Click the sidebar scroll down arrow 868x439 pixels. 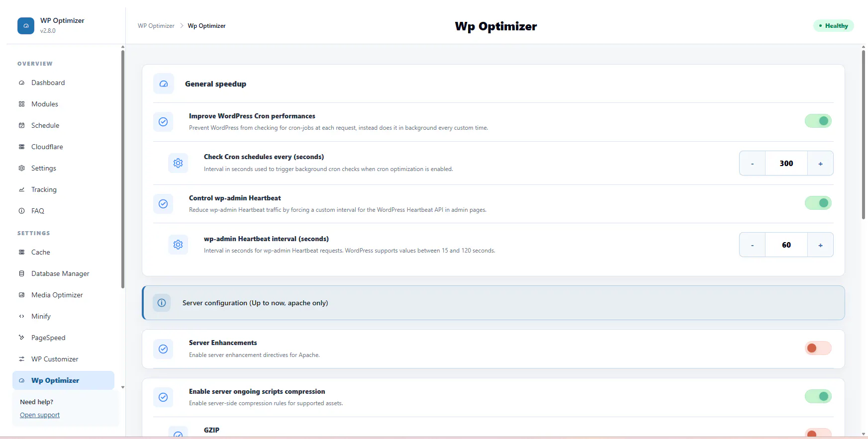(123, 387)
